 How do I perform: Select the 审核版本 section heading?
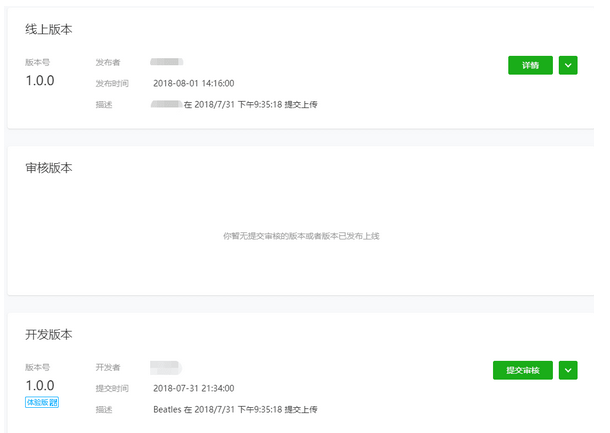(x=49, y=168)
